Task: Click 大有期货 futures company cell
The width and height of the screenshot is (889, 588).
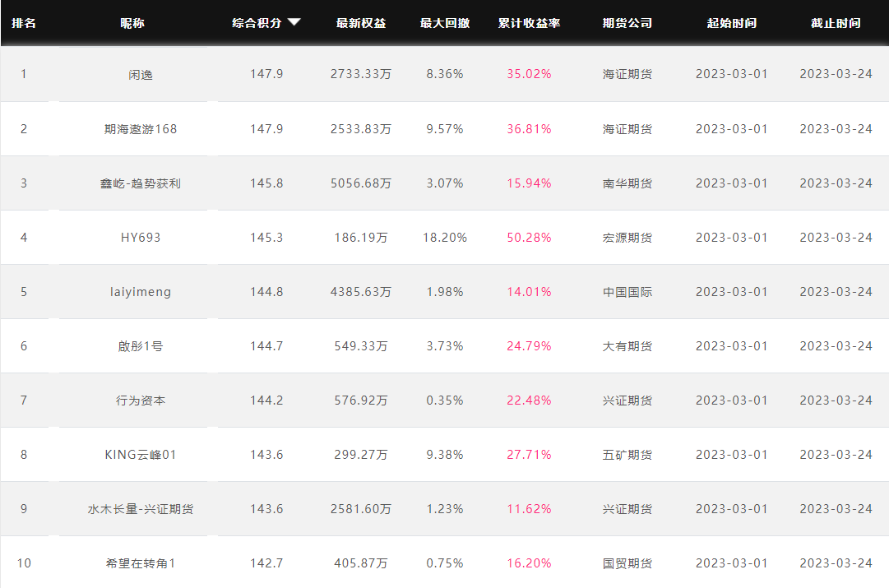Action: pos(627,346)
